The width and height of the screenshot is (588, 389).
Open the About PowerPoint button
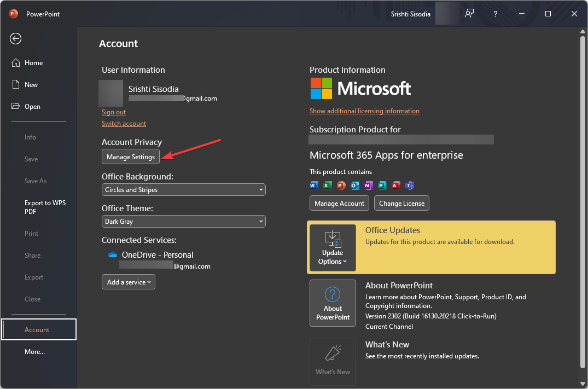click(x=333, y=303)
